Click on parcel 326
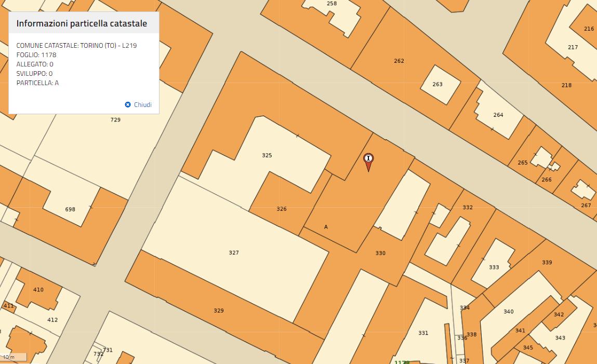 coord(281,209)
